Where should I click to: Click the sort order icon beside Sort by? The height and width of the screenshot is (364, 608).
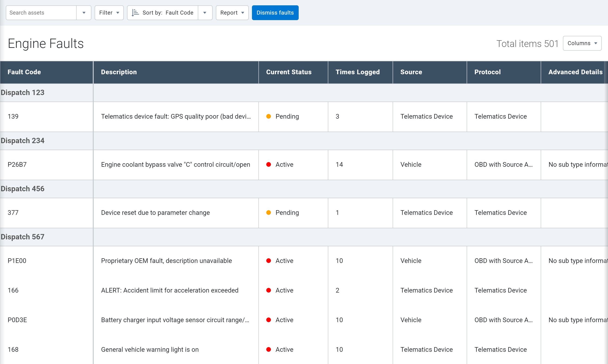[135, 12]
